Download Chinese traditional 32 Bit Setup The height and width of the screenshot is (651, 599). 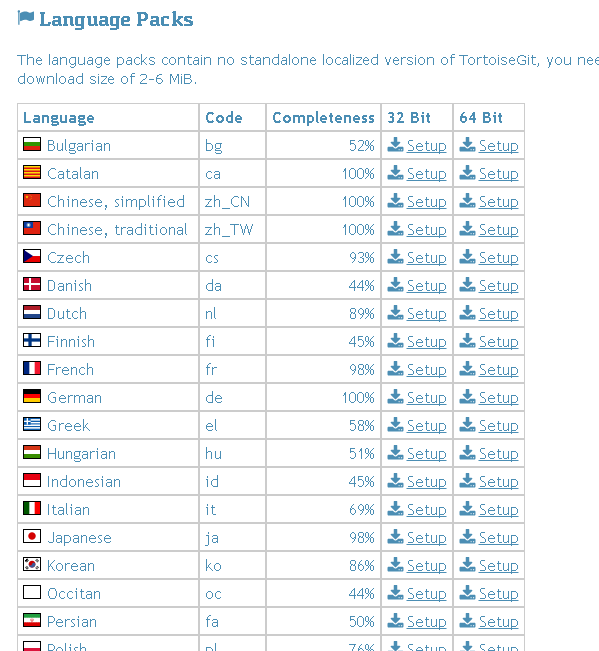426,230
